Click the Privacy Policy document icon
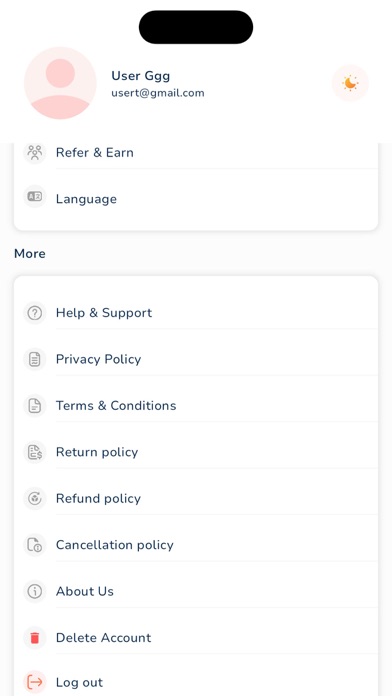 click(x=35, y=359)
